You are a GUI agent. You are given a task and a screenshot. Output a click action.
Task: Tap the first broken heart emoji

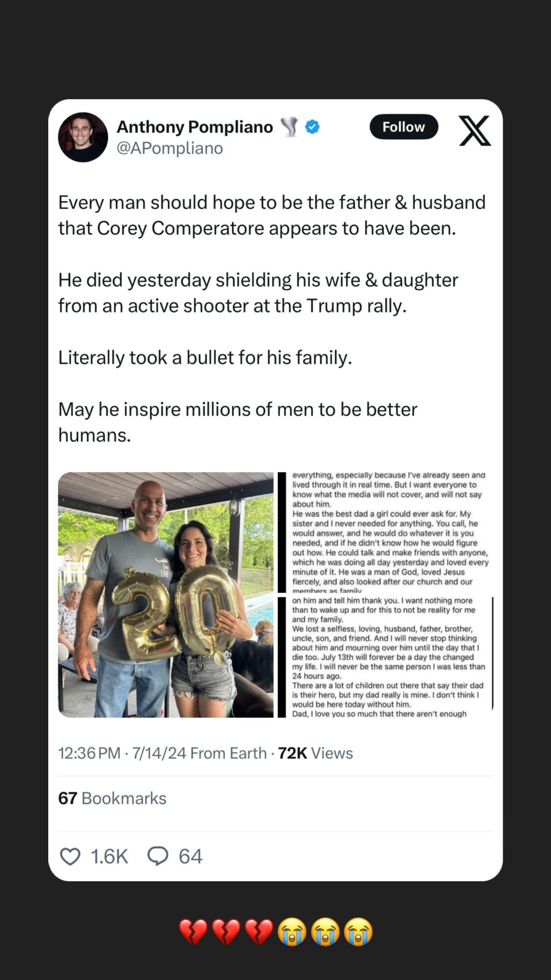(x=193, y=932)
